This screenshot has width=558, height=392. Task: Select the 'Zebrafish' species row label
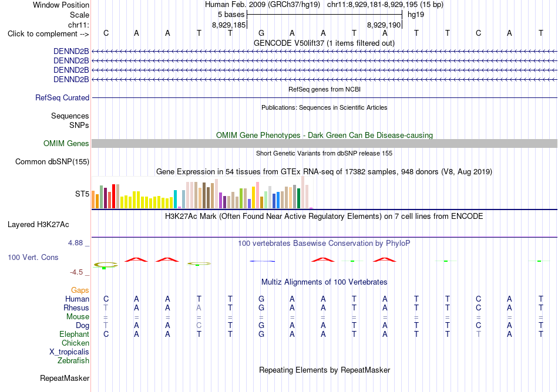pyautogui.click(x=73, y=360)
